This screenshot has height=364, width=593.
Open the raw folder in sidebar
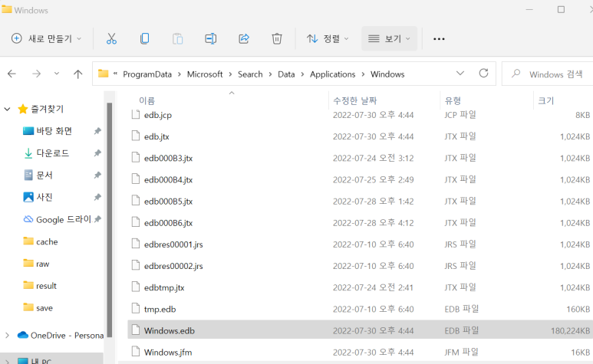(42, 264)
